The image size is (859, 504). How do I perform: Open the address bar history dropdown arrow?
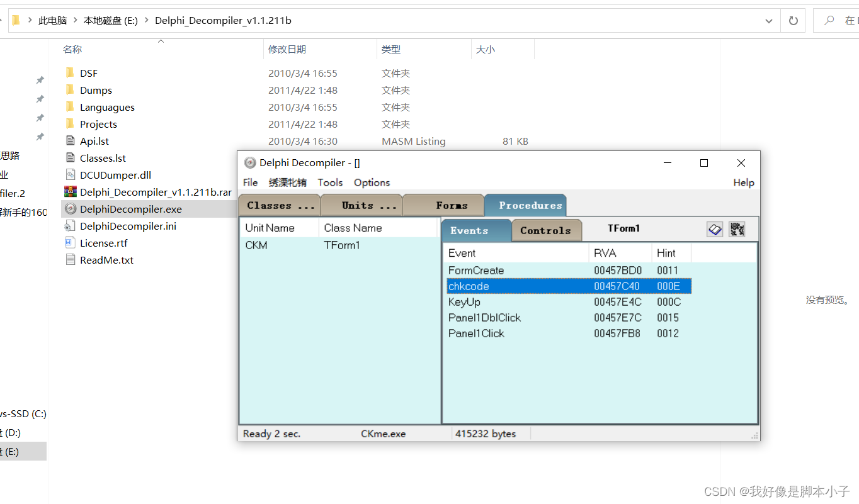coord(769,21)
